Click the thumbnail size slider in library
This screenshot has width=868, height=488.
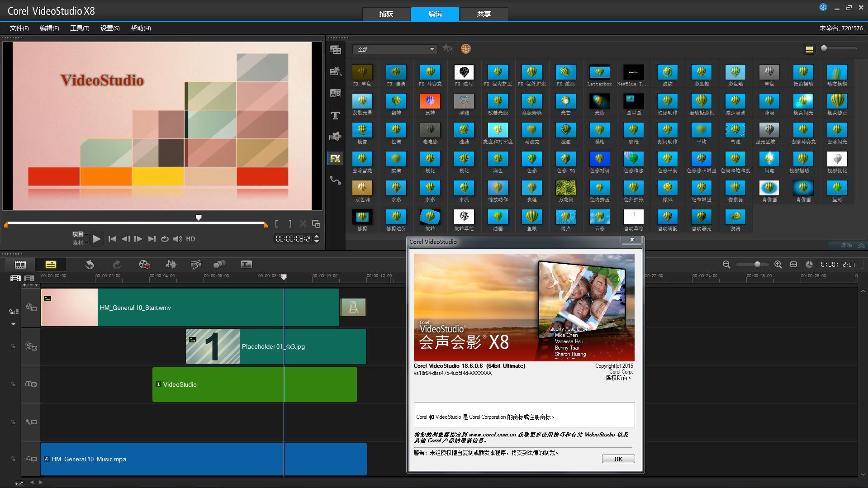tap(839, 48)
